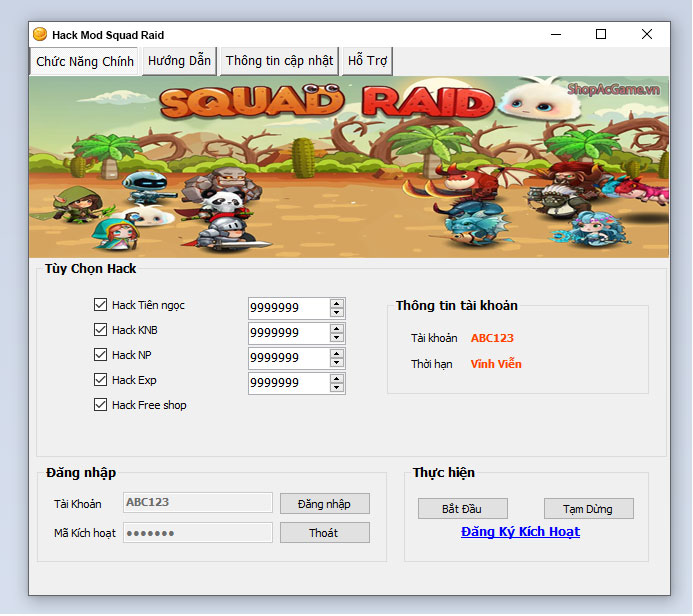Start with the Bắt Đầu button
The height and width of the screenshot is (616, 693).
click(x=463, y=509)
